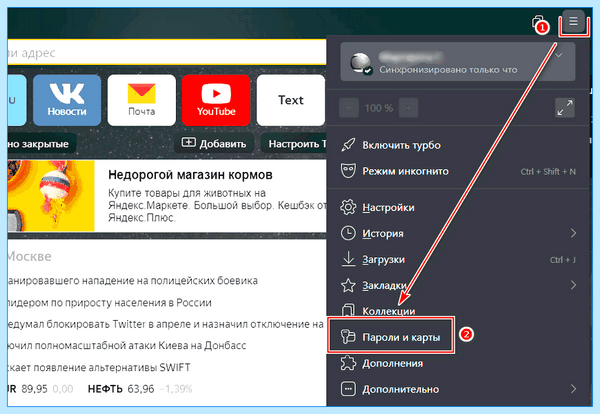
Task: Click the profile avatar in sync panel
Action: click(x=361, y=63)
